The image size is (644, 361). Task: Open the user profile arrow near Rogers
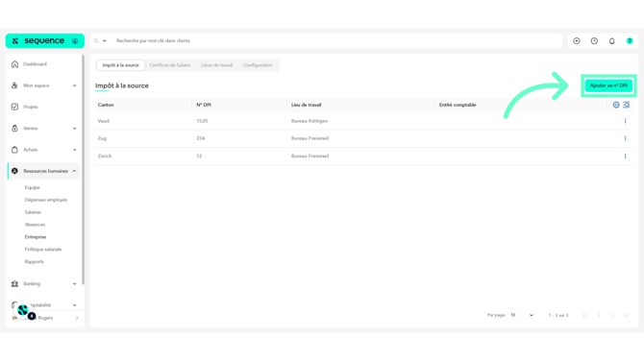(77, 318)
